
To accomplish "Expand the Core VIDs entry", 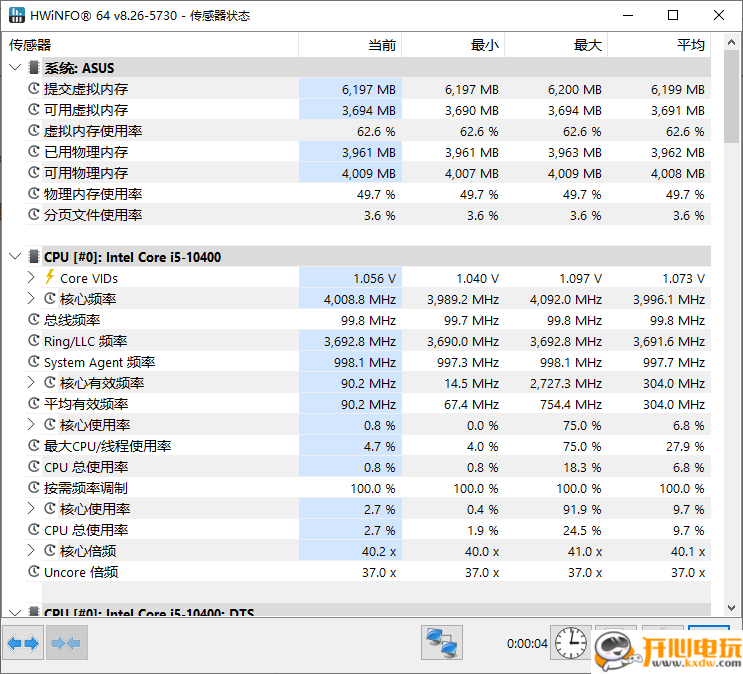I will point(31,277).
